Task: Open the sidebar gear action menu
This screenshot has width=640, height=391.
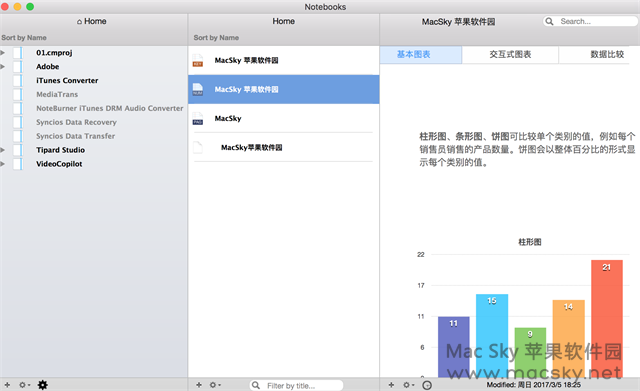Action: pos(24,385)
